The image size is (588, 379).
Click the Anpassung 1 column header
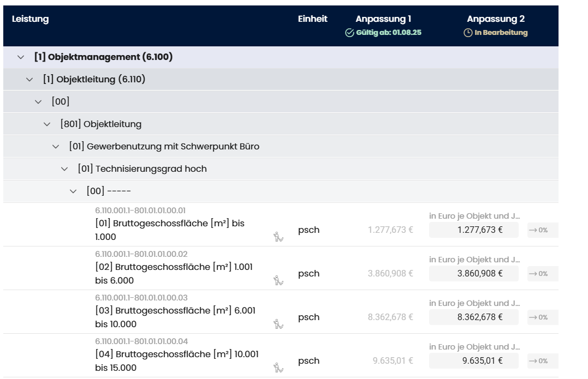pos(383,20)
